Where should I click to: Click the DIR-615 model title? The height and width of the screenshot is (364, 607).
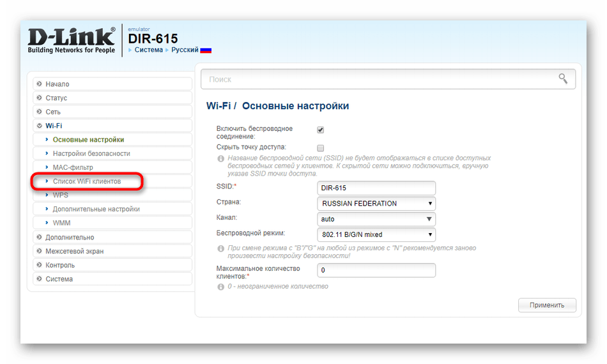pos(153,39)
